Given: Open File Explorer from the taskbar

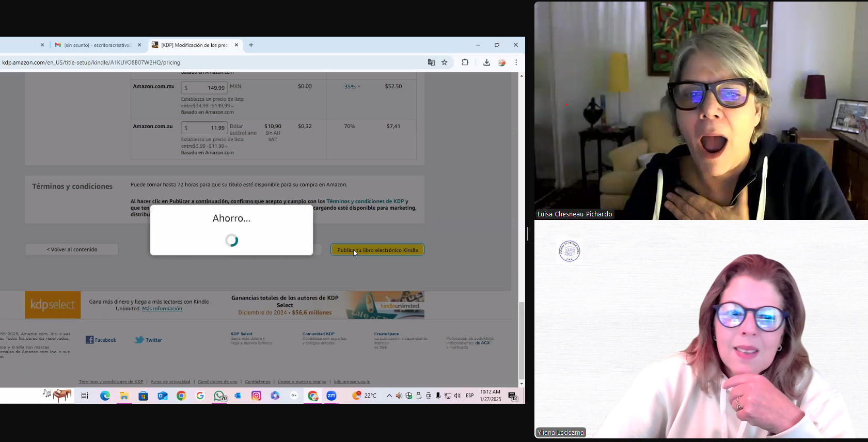Looking at the screenshot, I should [x=124, y=396].
